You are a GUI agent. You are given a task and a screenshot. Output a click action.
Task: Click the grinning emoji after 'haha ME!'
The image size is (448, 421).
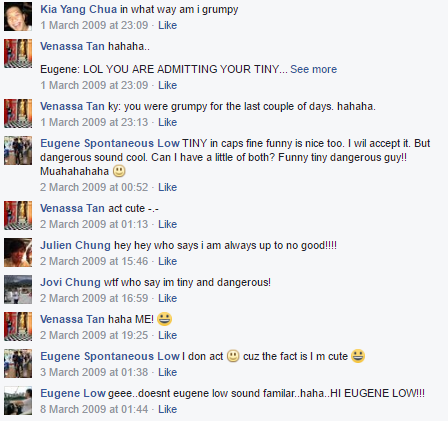[x=164, y=319]
